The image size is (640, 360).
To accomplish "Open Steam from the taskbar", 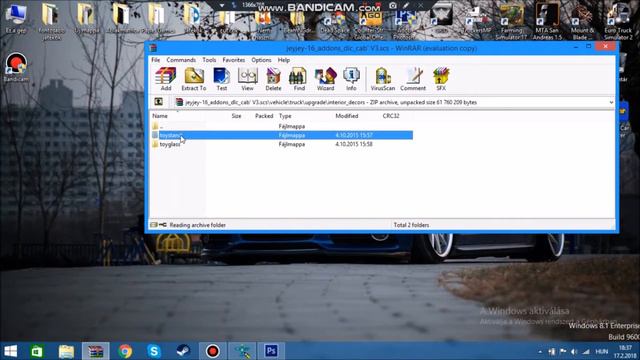I will 183,351.
